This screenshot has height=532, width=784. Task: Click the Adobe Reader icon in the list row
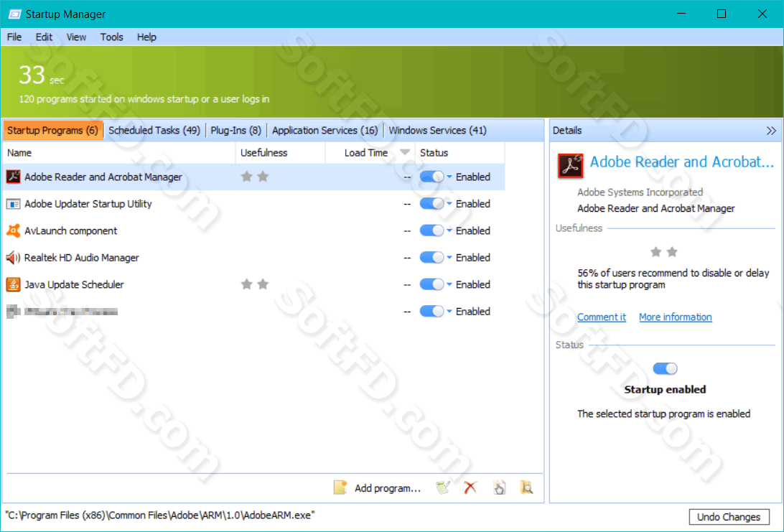13,177
